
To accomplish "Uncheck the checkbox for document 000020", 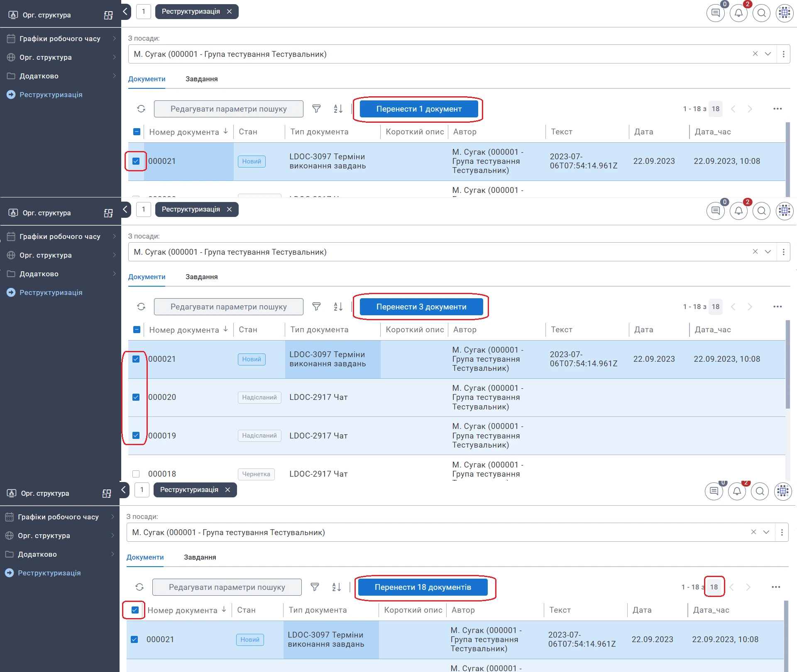I will coord(136,397).
